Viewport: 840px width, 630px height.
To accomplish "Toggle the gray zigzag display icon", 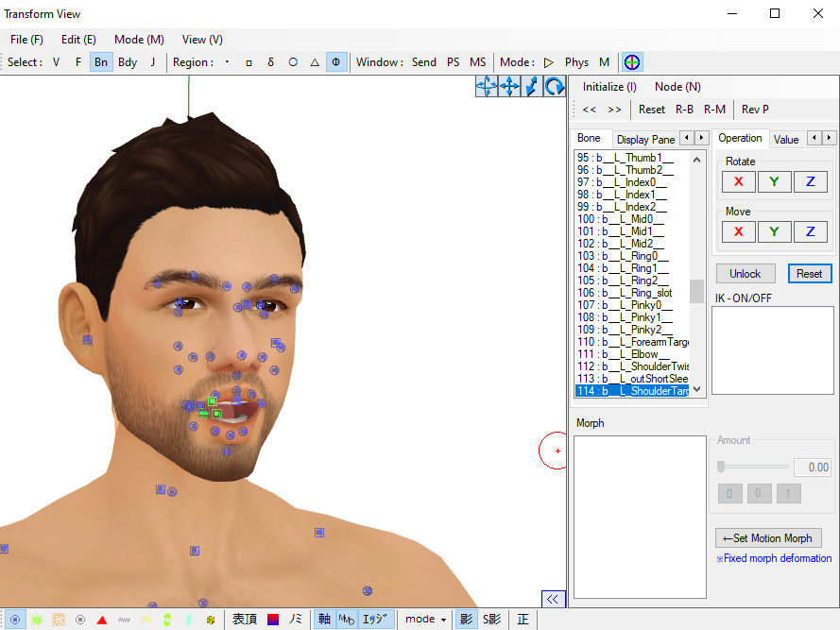I will click(124, 620).
